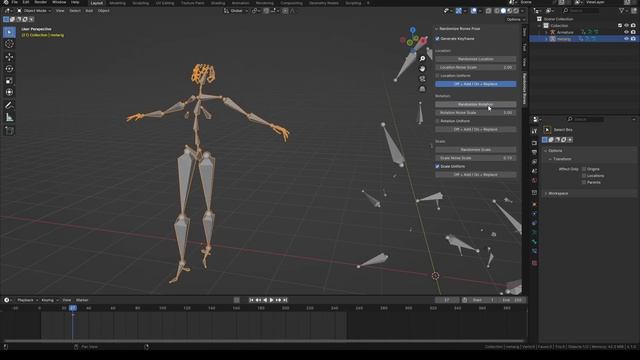Screen dimensions: 640x360
Task: Click the Randomize Scale button
Action: coord(476,150)
